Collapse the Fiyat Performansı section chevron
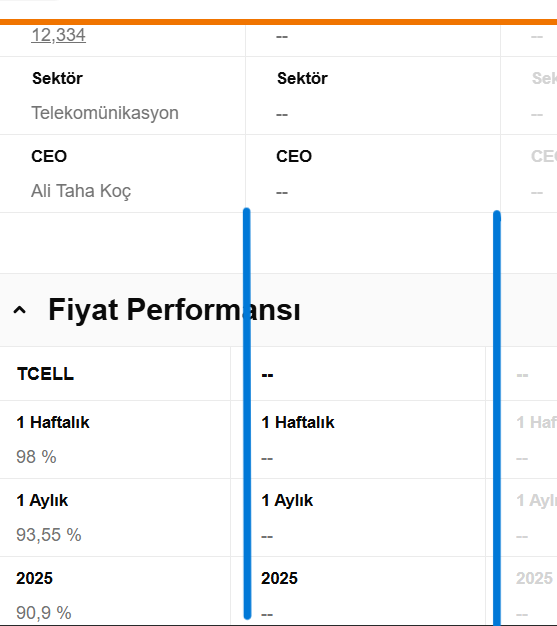Viewport: 557px width, 626px height. click(x=20, y=310)
